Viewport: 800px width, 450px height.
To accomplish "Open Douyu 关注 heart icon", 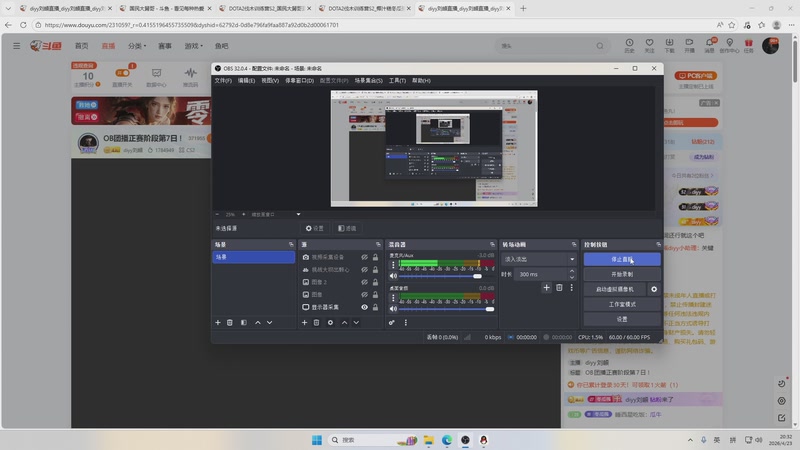I will click(x=649, y=45).
